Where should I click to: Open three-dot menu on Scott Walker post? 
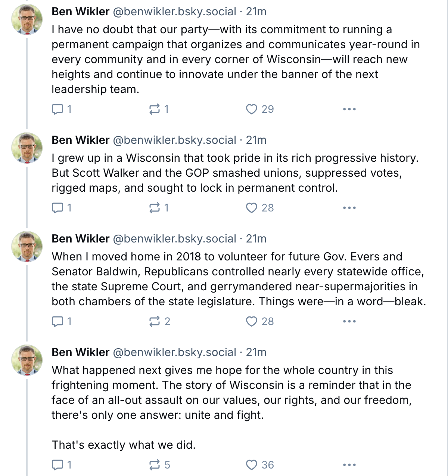point(349,208)
